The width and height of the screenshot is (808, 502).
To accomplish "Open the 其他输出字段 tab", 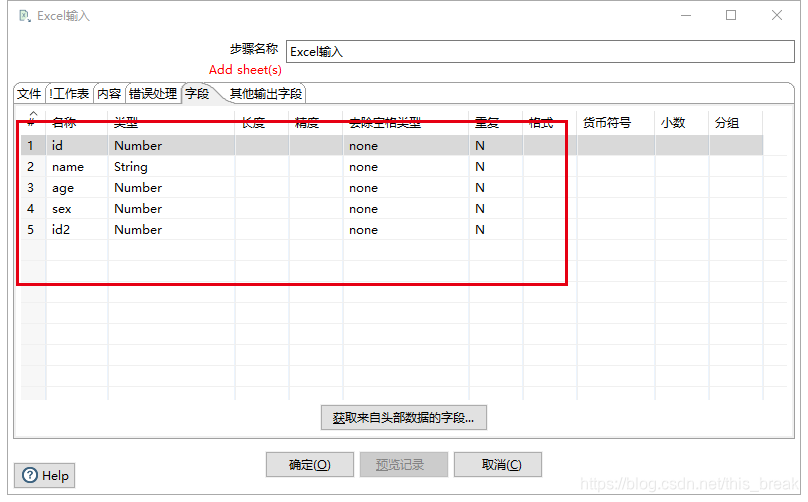I will 265,94.
